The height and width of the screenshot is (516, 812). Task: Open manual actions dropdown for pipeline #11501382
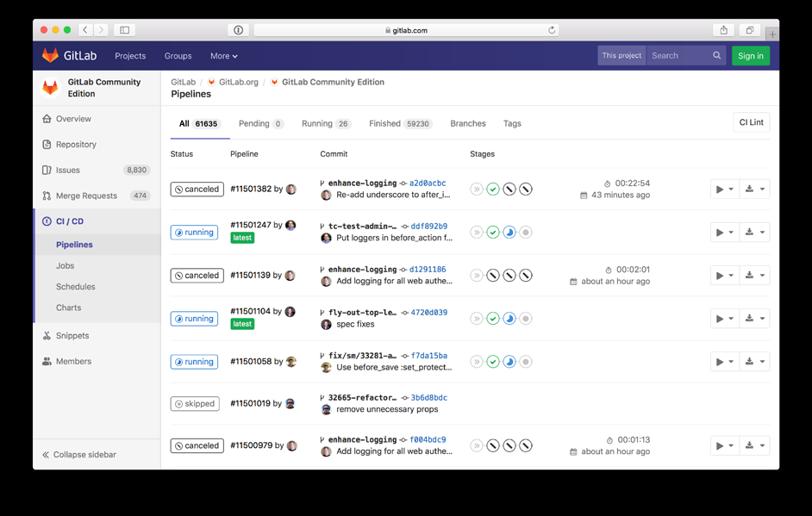[724, 189]
